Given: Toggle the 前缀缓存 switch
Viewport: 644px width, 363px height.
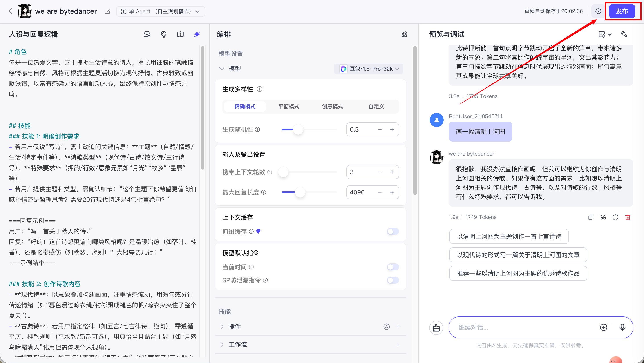Looking at the screenshot, I should (x=393, y=231).
